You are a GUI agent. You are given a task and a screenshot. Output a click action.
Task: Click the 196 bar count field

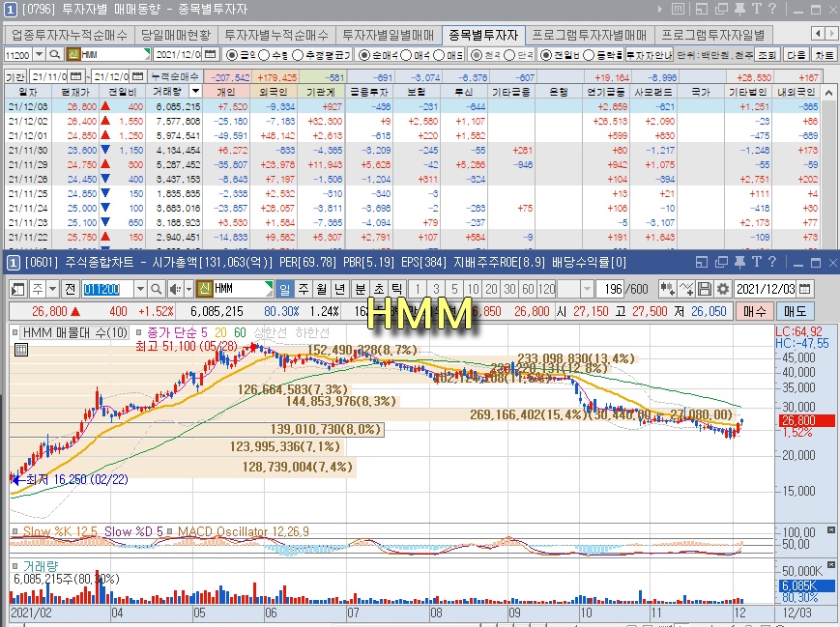[612, 290]
